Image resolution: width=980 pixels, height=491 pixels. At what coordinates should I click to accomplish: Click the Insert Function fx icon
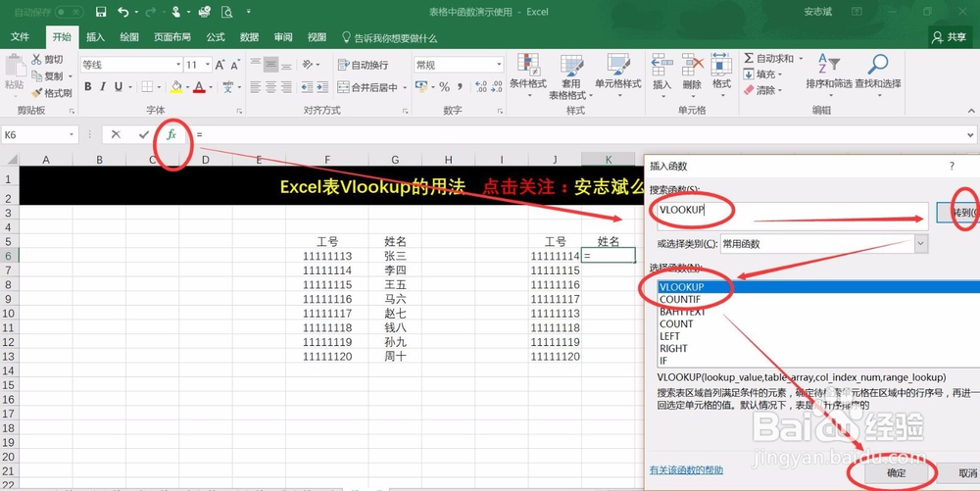tap(171, 134)
